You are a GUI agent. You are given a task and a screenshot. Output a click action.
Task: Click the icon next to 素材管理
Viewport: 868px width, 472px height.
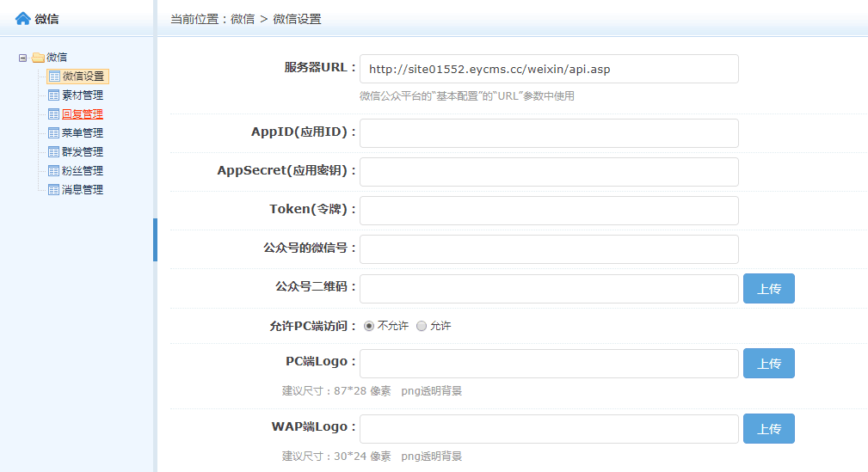54,95
